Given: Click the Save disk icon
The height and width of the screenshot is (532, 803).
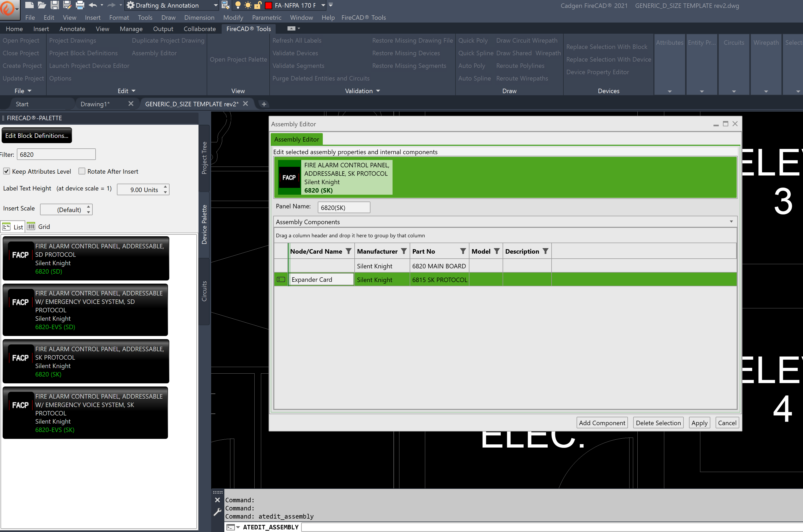Looking at the screenshot, I should pyautogui.click(x=55, y=5).
